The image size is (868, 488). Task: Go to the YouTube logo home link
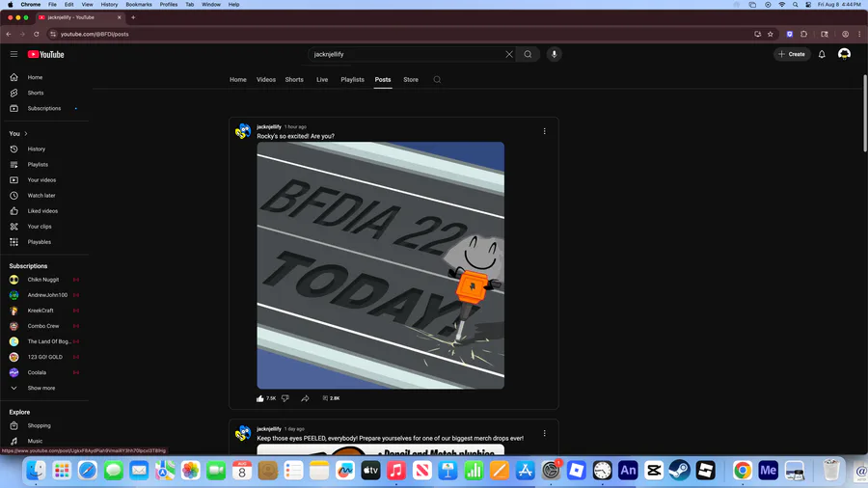[x=46, y=54]
